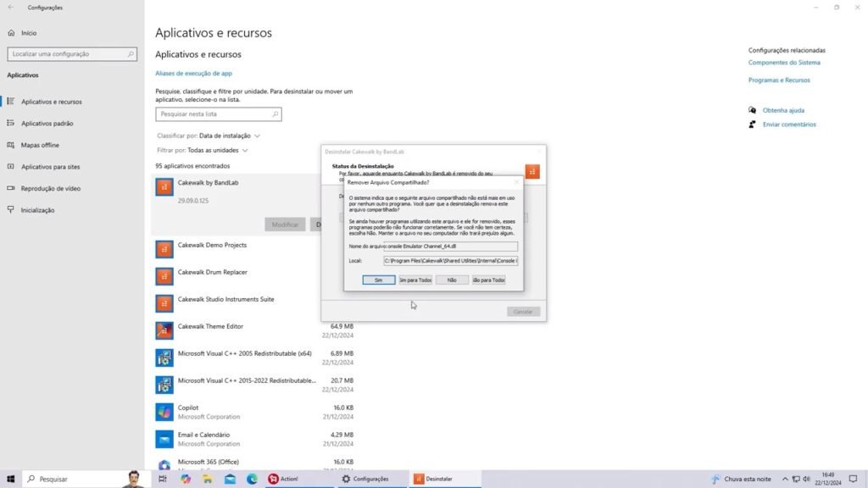Open Componentes do Sistema link
Image resolution: width=868 pixels, height=488 pixels.
pos(784,63)
